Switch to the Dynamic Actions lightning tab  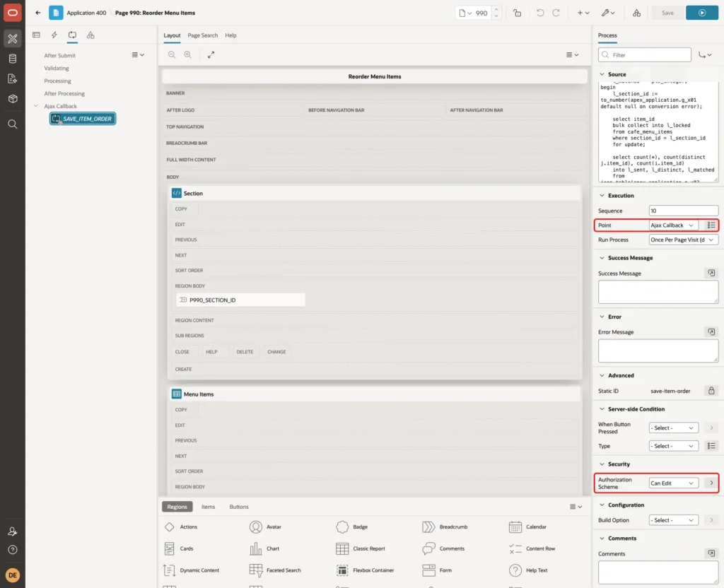54,35
